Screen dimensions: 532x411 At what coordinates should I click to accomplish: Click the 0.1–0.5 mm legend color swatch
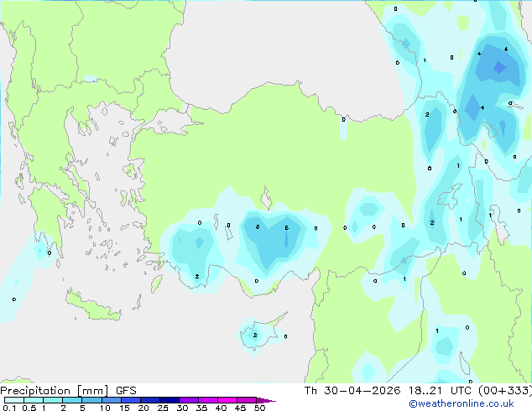pyautogui.click(x=14, y=400)
